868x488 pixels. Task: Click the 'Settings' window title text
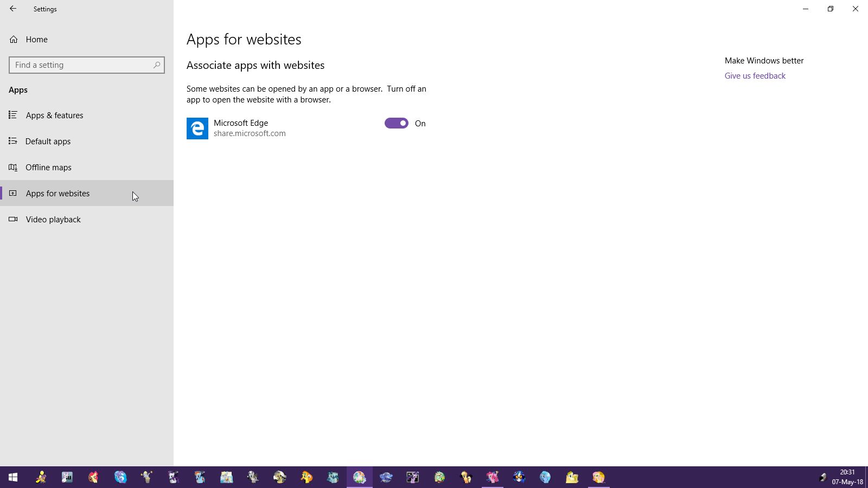45,9
